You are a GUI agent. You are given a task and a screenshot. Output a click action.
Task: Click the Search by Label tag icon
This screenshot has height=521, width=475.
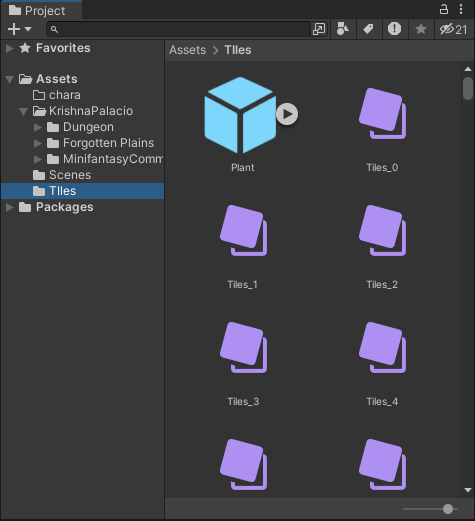[x=368, y=29]
